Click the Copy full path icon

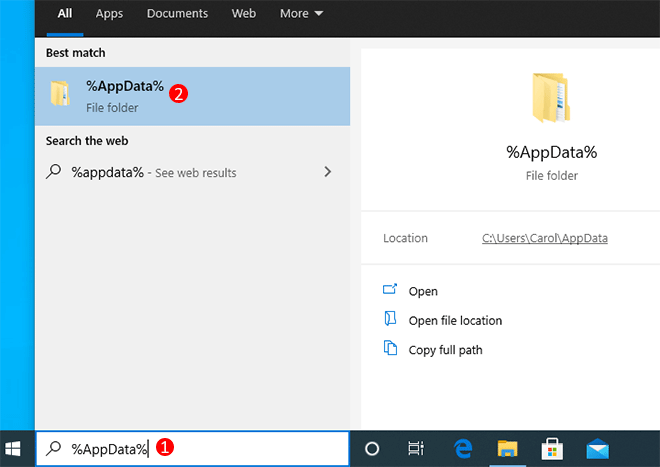click(x=390, y=348)
